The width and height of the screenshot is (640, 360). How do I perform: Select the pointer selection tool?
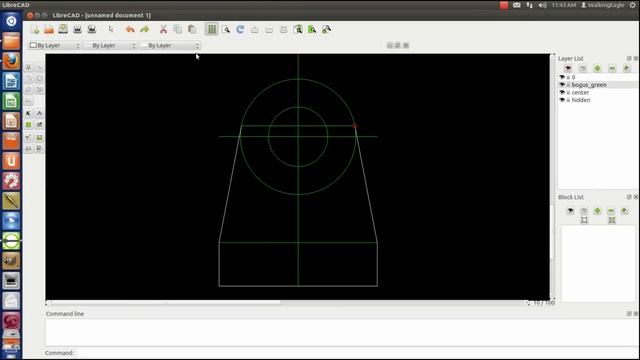tap(111, 29)
